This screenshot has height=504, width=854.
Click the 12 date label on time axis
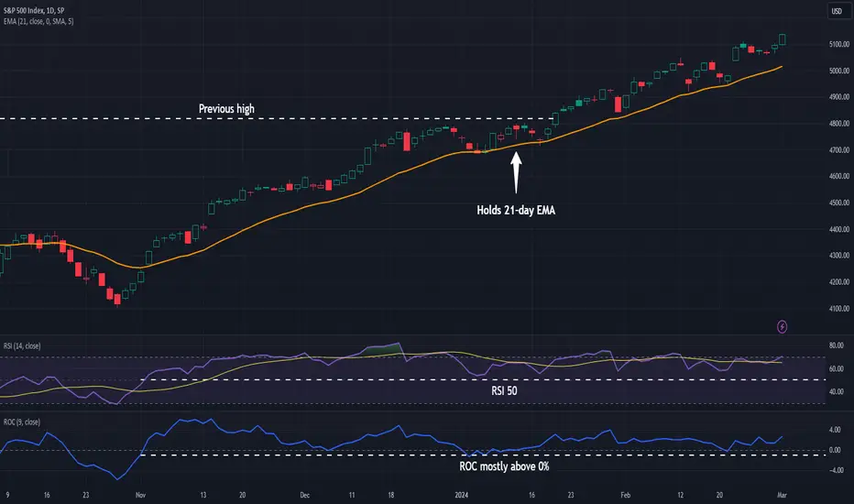pos(681,495)
